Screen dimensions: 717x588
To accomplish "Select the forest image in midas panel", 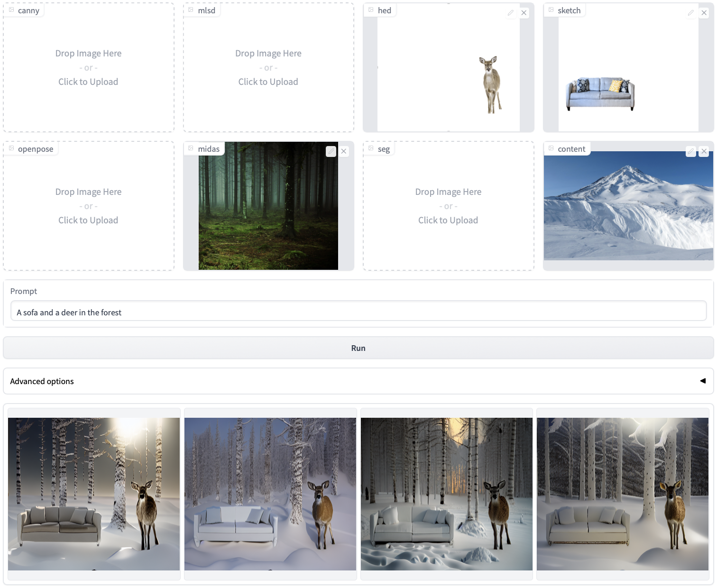I will [268, 206].
